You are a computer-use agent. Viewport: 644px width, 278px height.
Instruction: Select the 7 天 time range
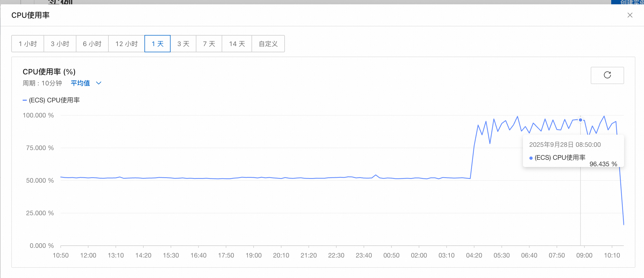point(209,44)
